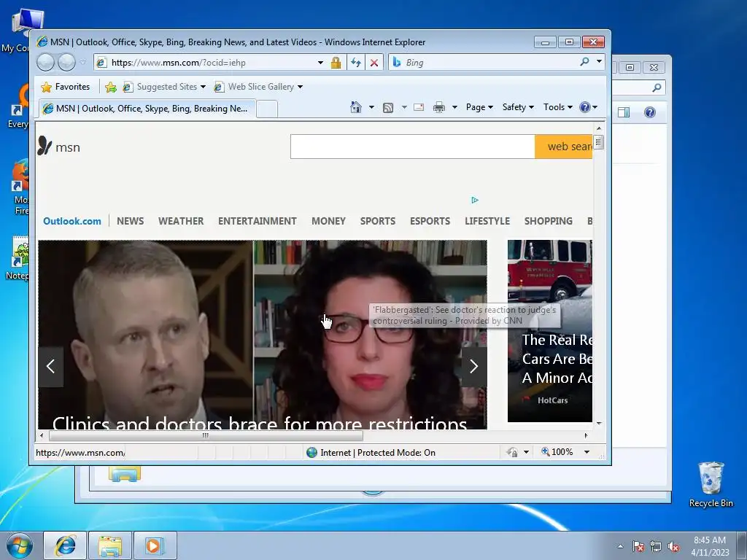Open the LIFESTYLE section
Viewport: 747px width, 560px height.
tap(487, 221)
